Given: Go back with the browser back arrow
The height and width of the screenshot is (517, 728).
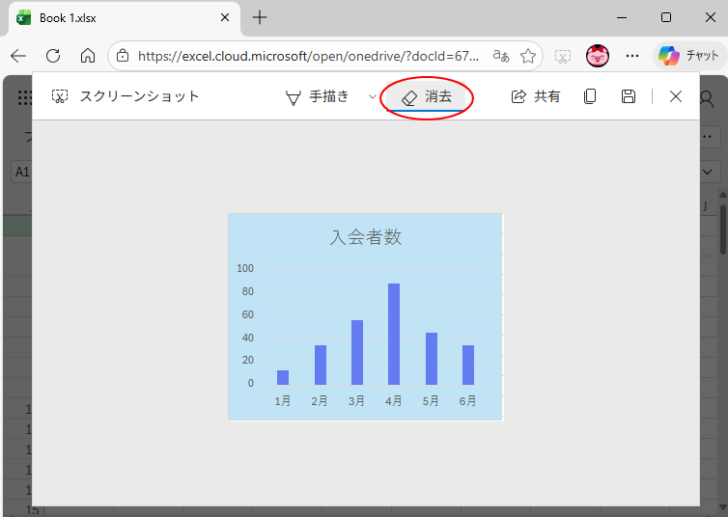Looking at the screenshot, I should click(18, 56).
